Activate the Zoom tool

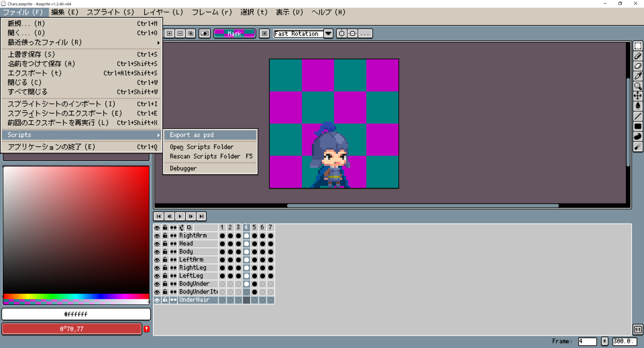[638, 86]
